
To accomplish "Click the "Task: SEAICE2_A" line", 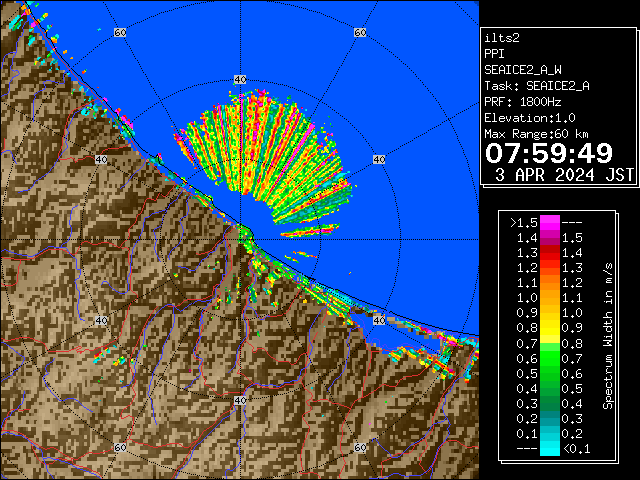I will tap(537, 86).
